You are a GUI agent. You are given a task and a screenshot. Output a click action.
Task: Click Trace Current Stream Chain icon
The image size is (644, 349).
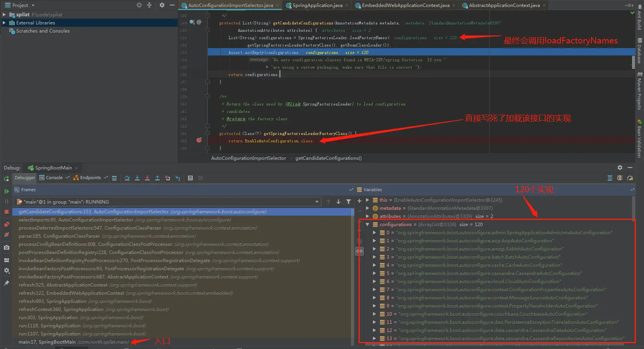click(200, 178)
